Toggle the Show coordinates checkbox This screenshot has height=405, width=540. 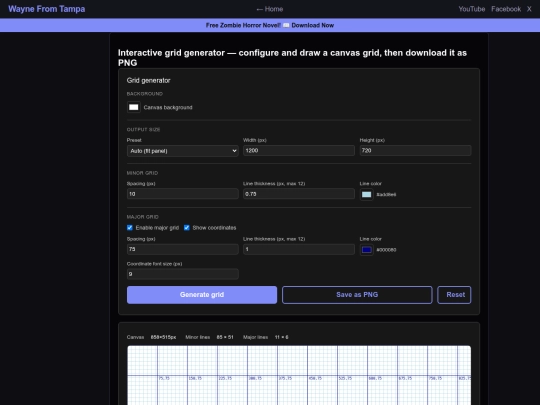pos(187,228)
